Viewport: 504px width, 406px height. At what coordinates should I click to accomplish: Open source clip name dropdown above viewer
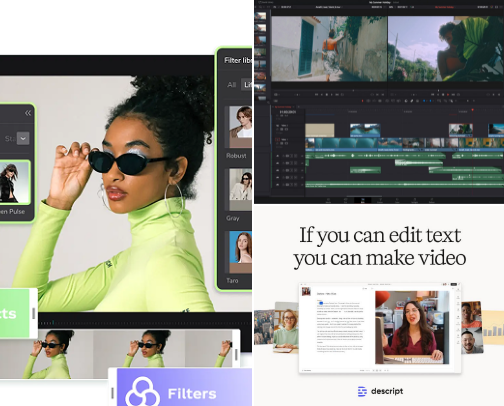(329, 7)
